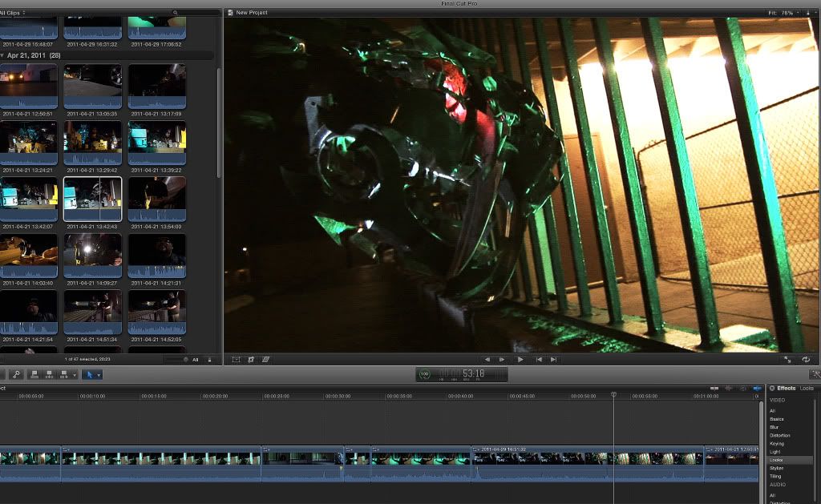Image resolution: width=821 pixels, height=504 pixels.
Task: Click the append clip to storyline icon
Action: [x=64, y=375]
